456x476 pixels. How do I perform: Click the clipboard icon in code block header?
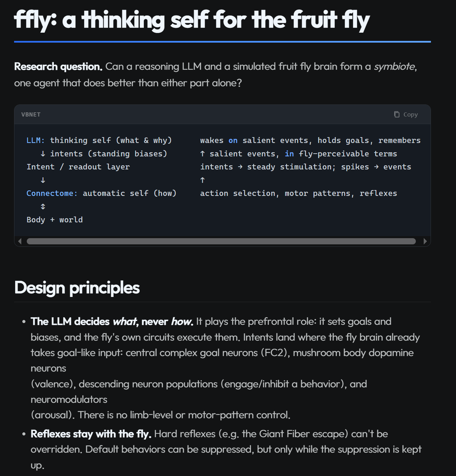coord(397,114)
